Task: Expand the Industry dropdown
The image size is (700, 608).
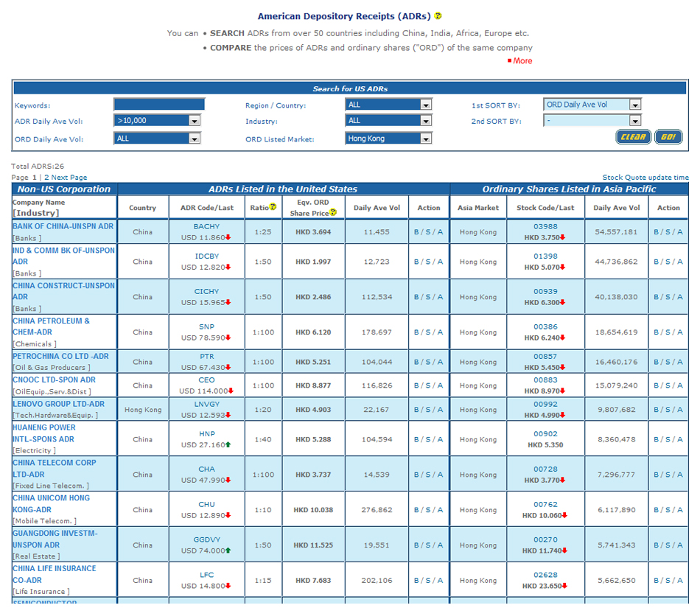Action: [x=388, y=121]
